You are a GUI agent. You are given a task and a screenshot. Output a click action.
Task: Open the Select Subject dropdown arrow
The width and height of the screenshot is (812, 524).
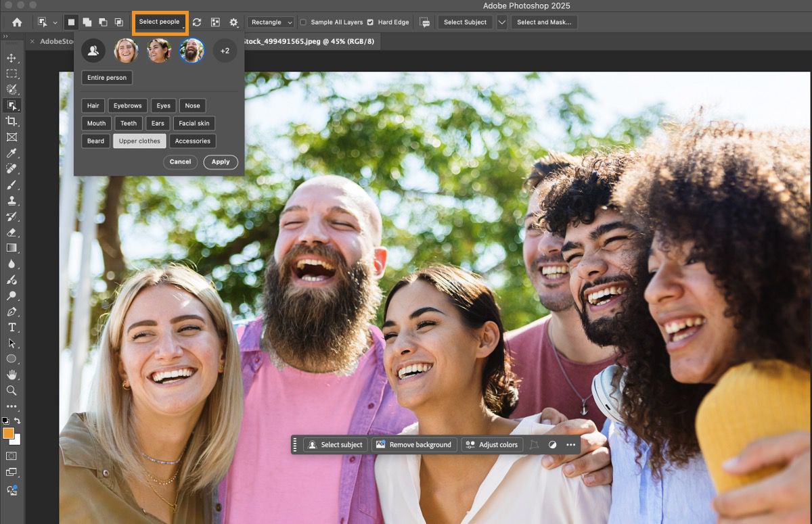click(501, 22)
